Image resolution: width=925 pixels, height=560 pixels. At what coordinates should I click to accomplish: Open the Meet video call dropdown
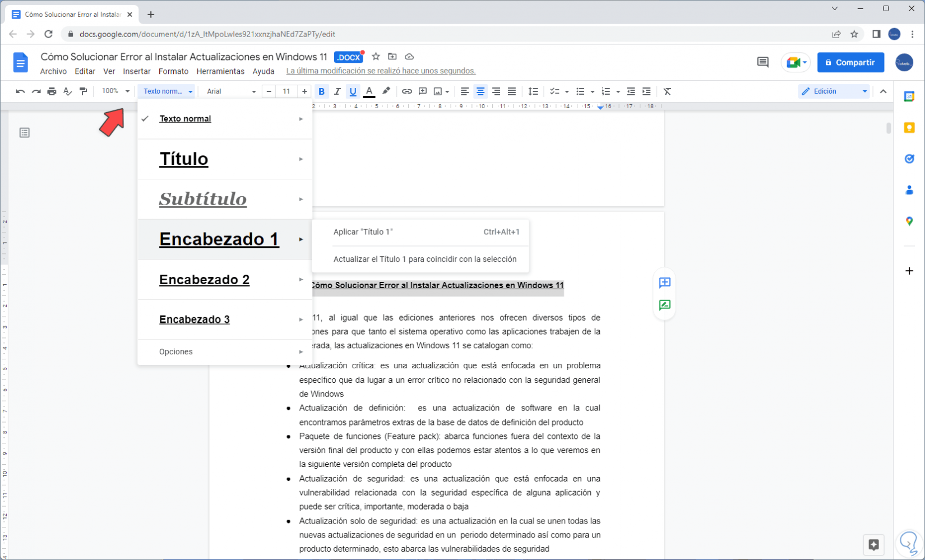point(805,62)
